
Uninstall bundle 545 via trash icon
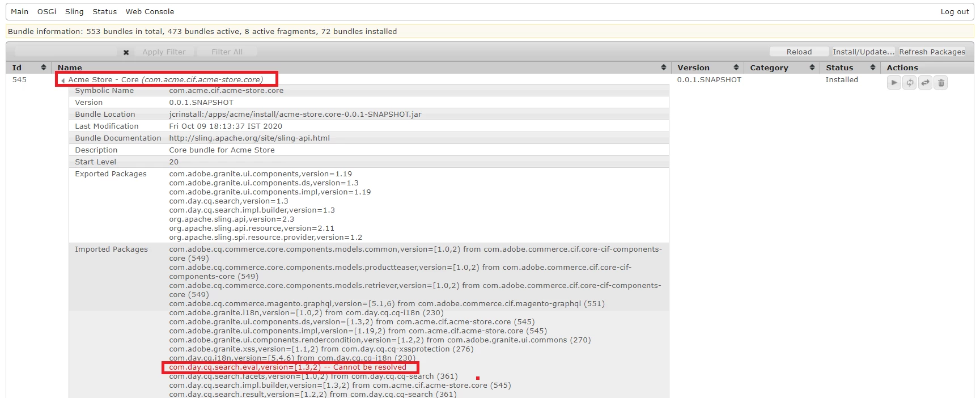coord(941,83)
